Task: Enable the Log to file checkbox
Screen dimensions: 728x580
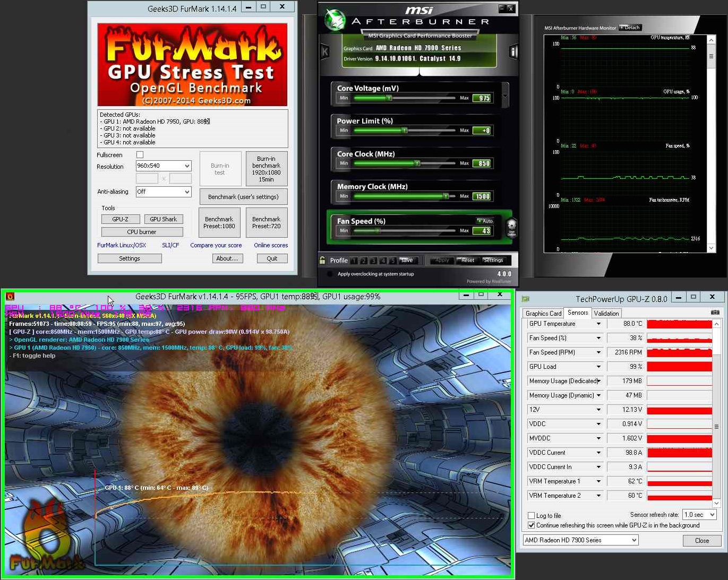Action: [531, 515]
